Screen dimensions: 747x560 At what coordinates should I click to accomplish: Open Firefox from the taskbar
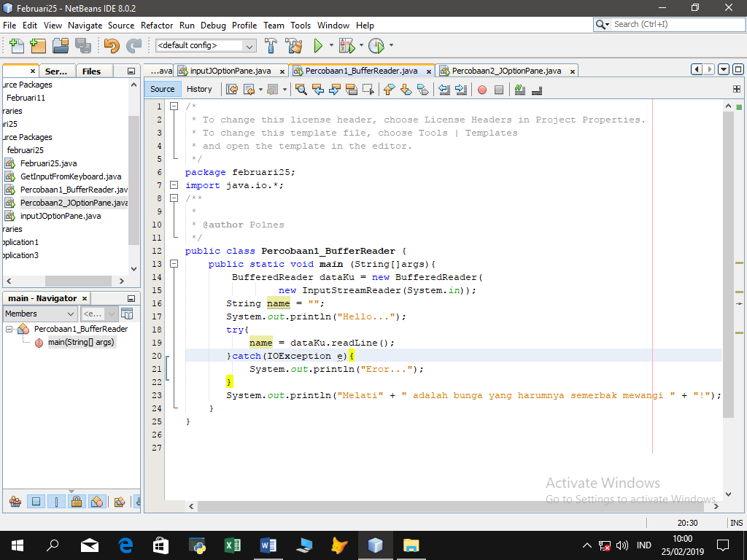[x=339, y=545]
